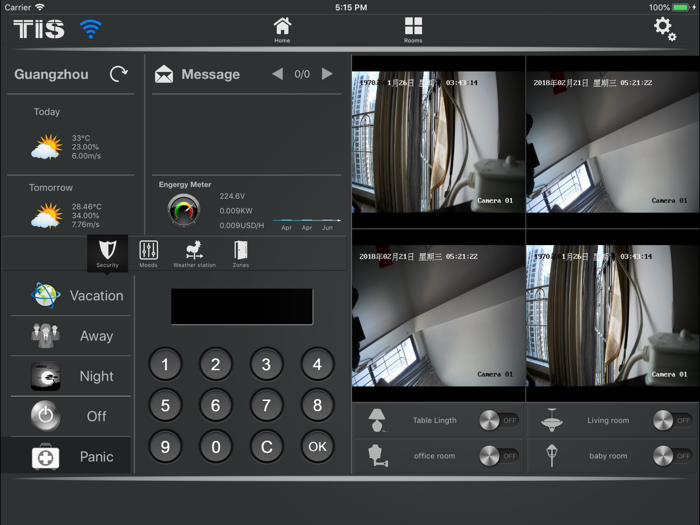Switch to the Moods tab
Screen dimensions: 700x525
tap(148, 254)
